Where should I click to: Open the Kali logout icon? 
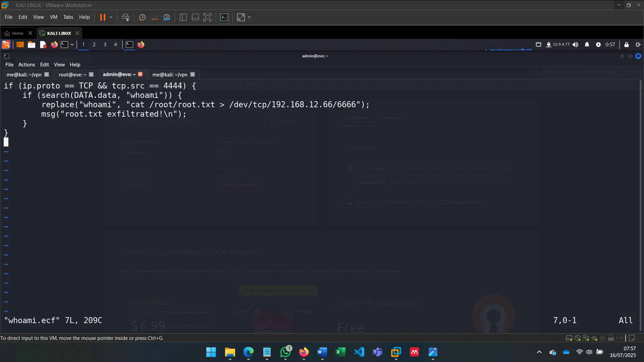[638, 45]
